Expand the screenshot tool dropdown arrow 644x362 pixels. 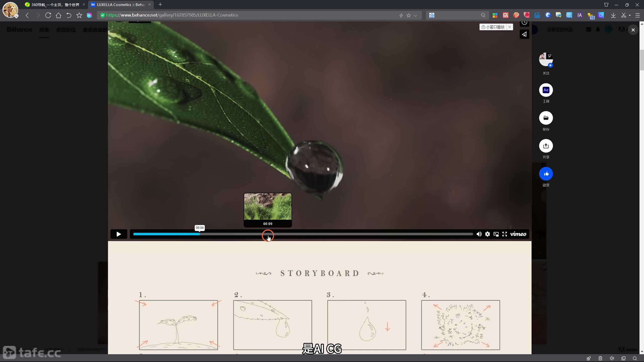tap(630, 15)
